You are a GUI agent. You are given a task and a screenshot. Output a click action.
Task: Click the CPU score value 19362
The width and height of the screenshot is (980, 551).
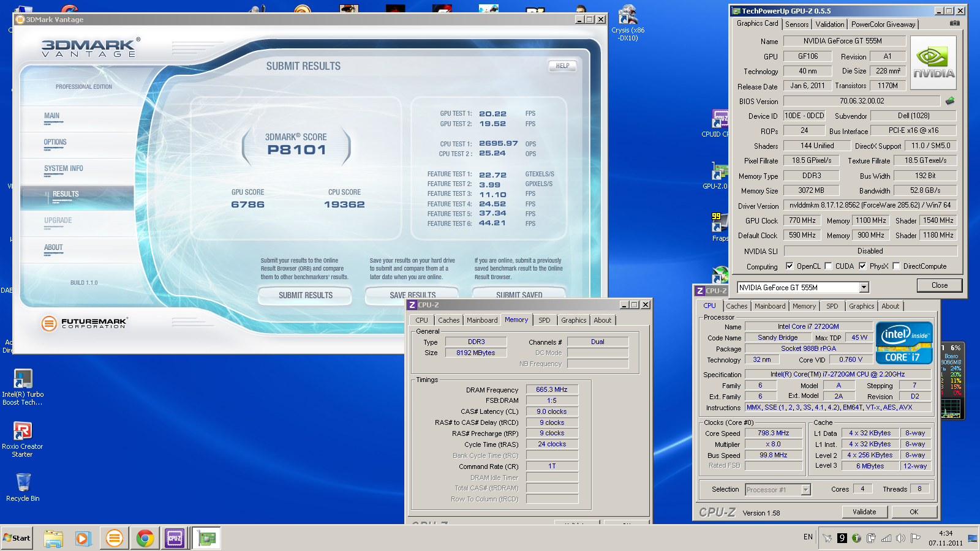[344, 204]
